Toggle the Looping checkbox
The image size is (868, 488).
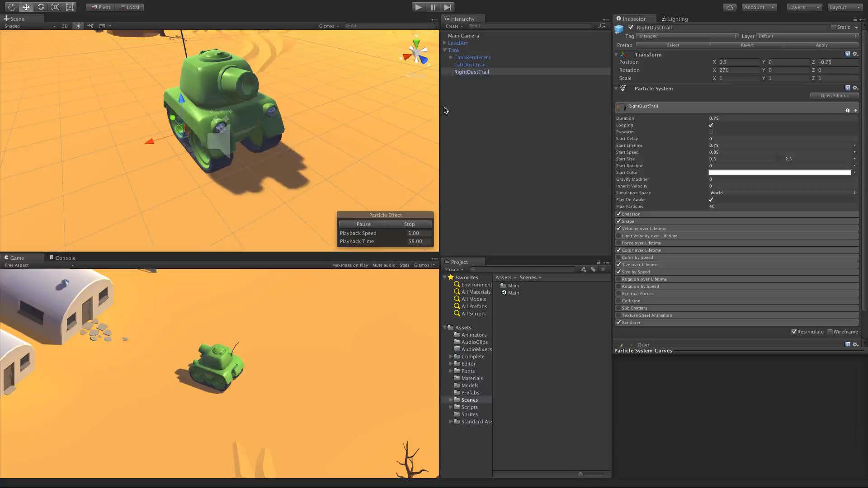(711, 125)
